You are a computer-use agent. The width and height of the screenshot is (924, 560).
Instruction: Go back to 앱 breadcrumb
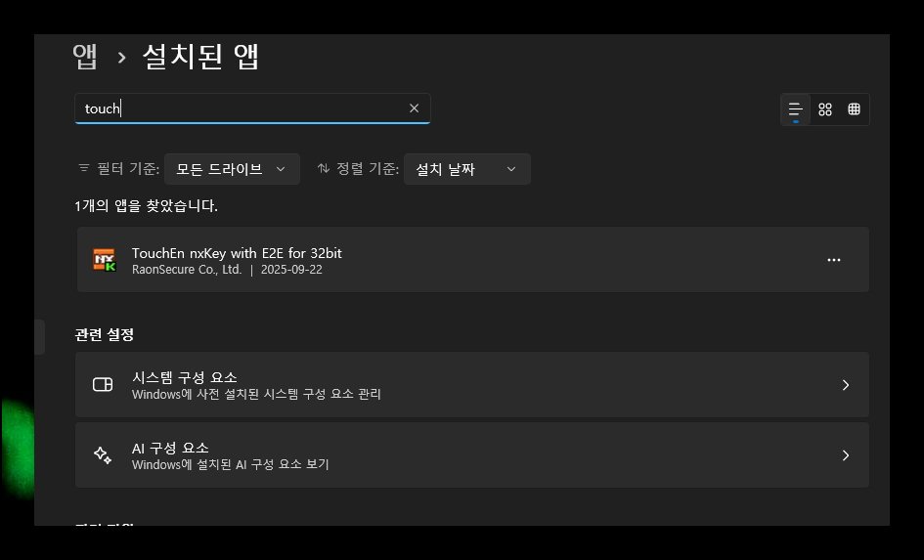[x=85, y=57]
